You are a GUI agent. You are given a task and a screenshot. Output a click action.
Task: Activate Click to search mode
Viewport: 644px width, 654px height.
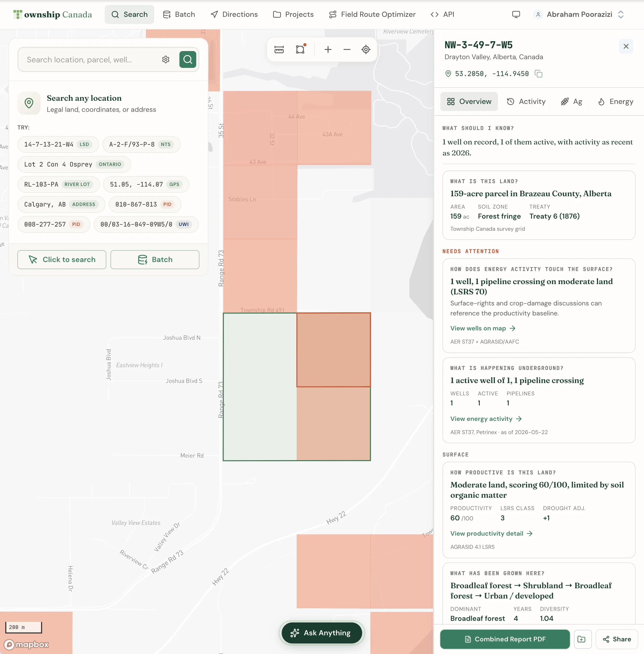pyautogui.click(x=62, y=260)
